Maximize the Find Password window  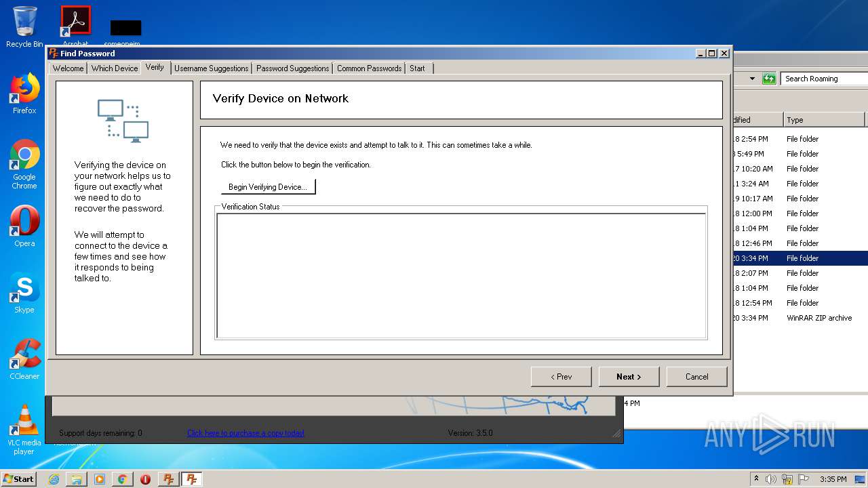[x=711, y=53]
